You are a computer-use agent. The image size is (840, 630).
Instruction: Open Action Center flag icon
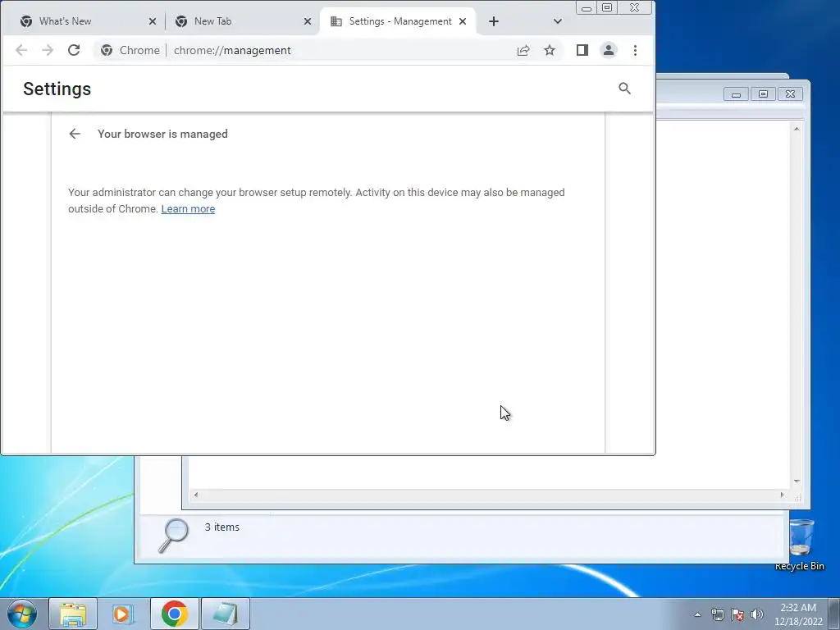737,614
